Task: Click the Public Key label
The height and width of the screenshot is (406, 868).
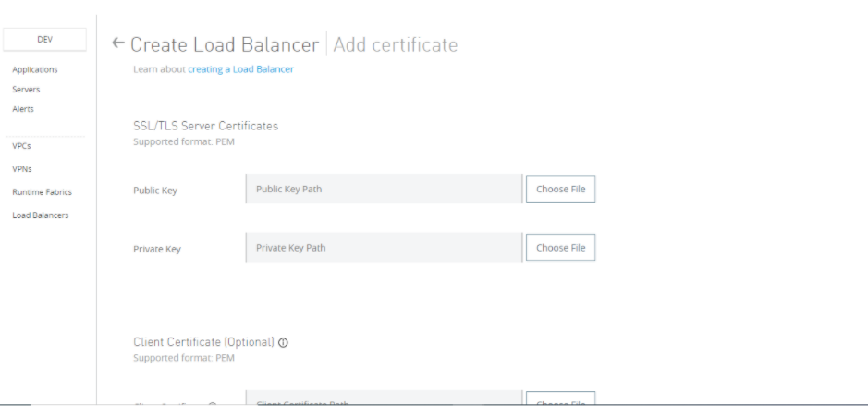Action: pos(155,191)
